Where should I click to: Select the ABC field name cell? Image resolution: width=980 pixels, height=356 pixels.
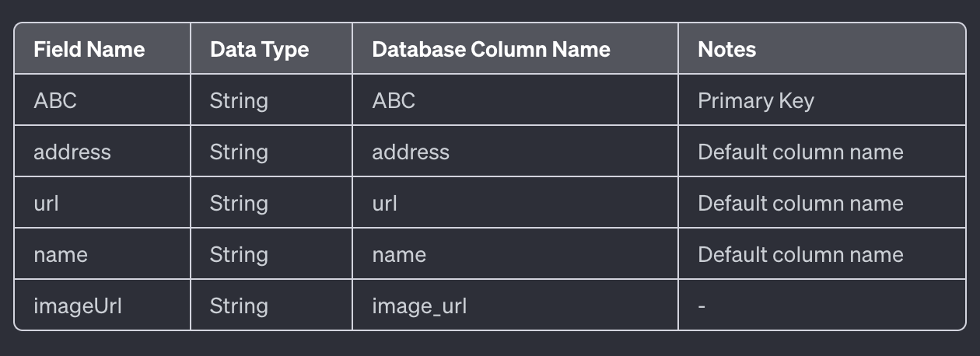[x=55, y=101]
